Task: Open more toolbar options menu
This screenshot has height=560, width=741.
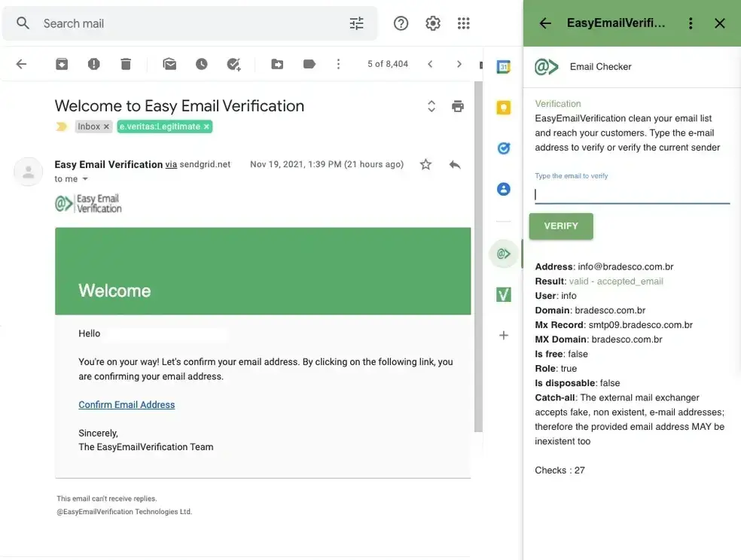Action: tap(338, 64)
